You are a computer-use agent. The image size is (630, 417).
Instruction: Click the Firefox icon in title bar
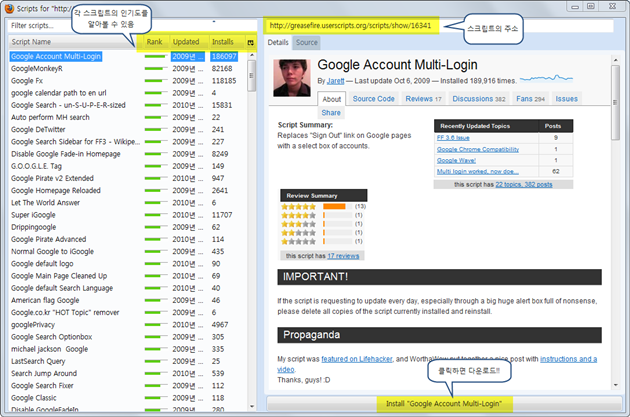click(8, 8)
